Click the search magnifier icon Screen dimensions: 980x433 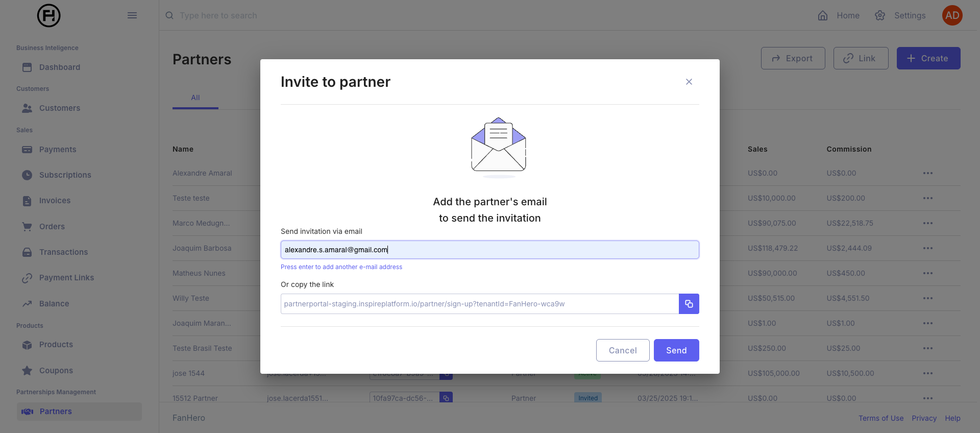pos(169,15)
